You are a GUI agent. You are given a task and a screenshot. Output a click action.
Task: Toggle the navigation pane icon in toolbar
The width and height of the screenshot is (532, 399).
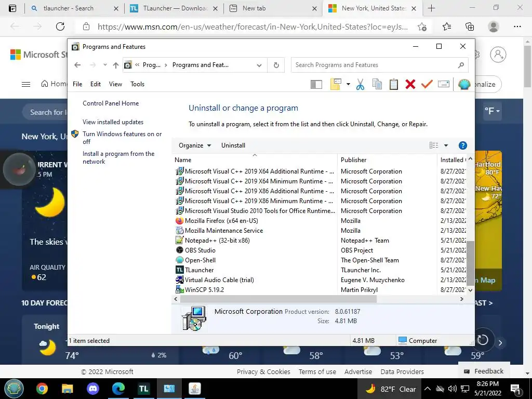[316, 84]
